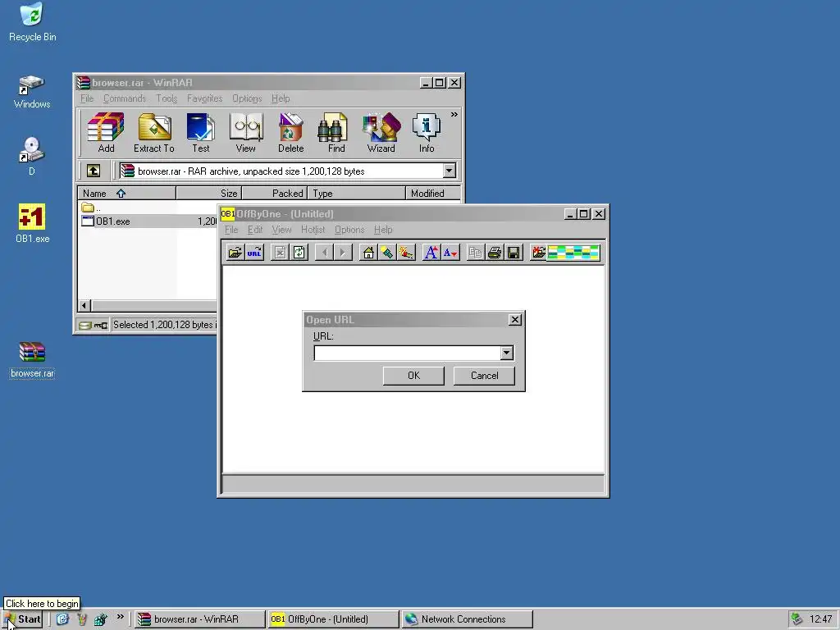Show archive Info in WinRAR
840x630 pixels.
click(427, 133)
